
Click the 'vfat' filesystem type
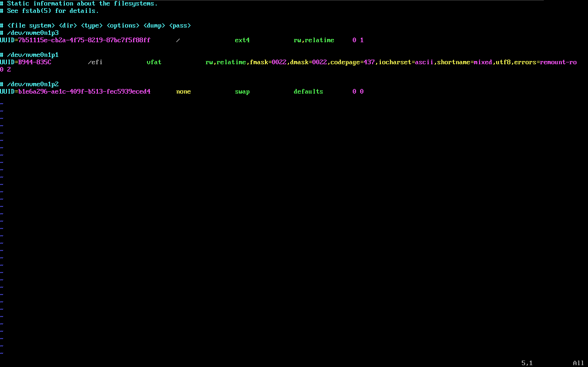point(154,62)
